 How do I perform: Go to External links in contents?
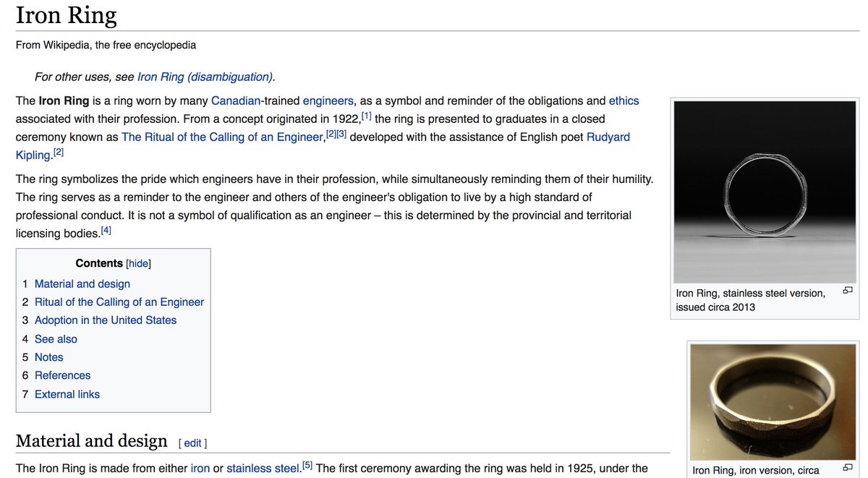pos(67,394)
